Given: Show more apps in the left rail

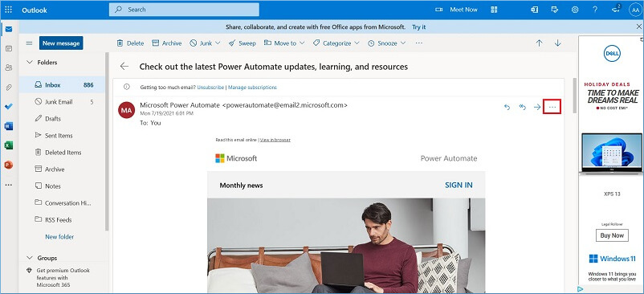Looking at the screenshot, I should click(9, 185).
